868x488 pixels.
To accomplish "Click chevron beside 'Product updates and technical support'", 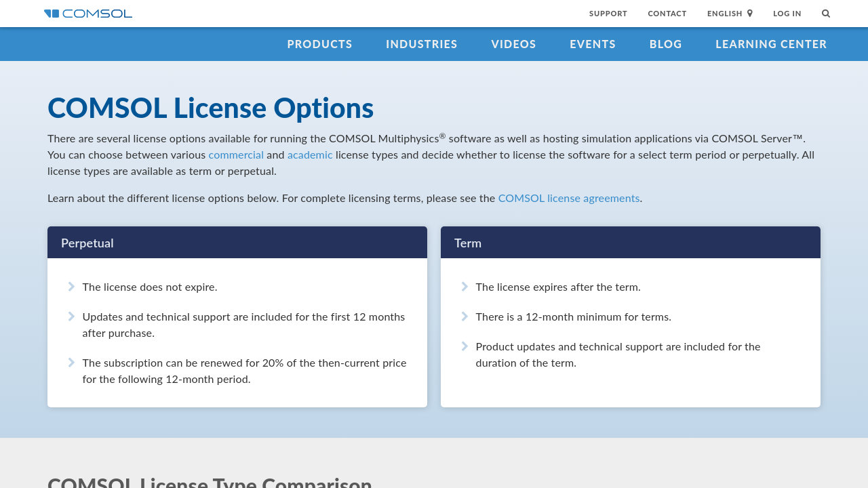I will pyautogui.click(x=465, y=346).
